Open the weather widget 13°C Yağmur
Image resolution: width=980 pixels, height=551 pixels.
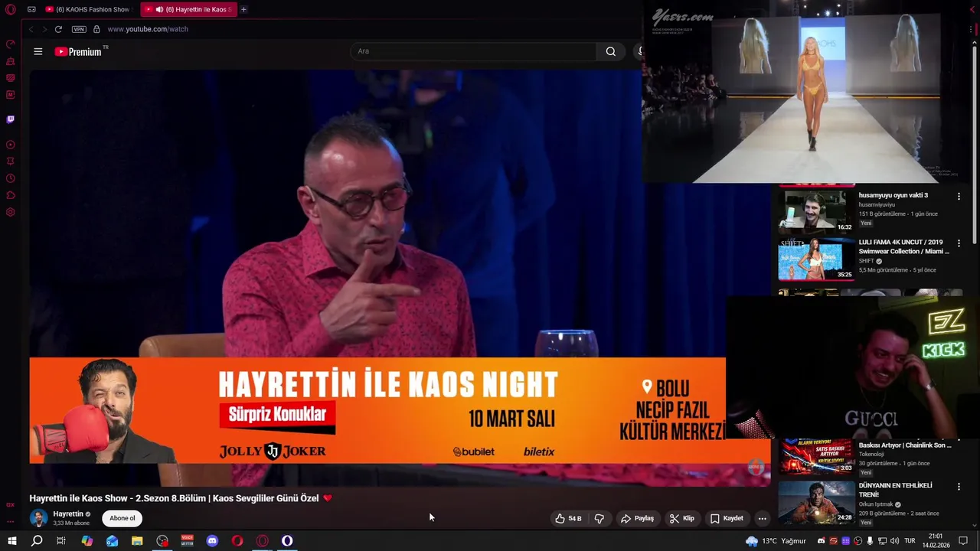tap(776, 541)
